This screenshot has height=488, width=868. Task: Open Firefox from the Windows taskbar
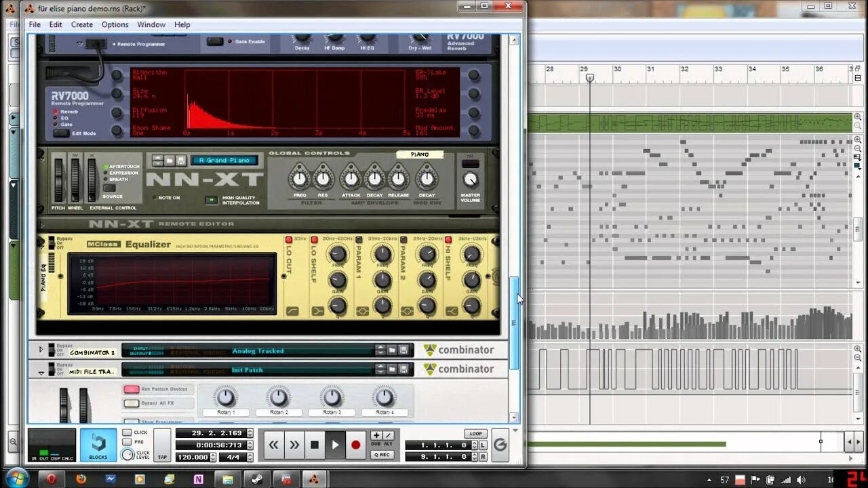[81, 479]
